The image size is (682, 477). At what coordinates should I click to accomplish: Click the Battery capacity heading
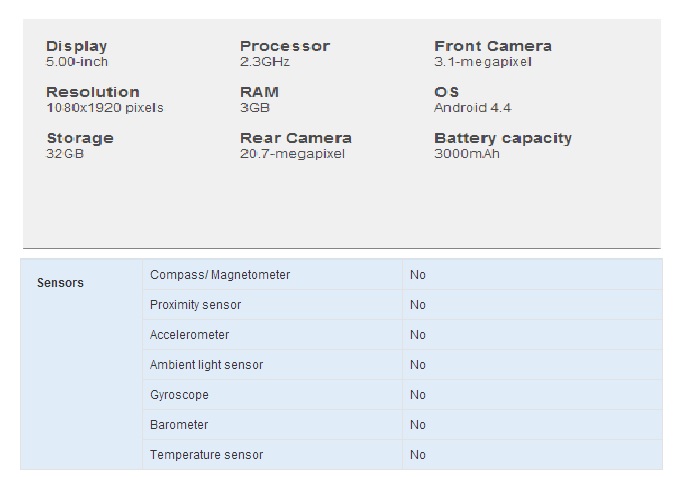pos(503,138)
